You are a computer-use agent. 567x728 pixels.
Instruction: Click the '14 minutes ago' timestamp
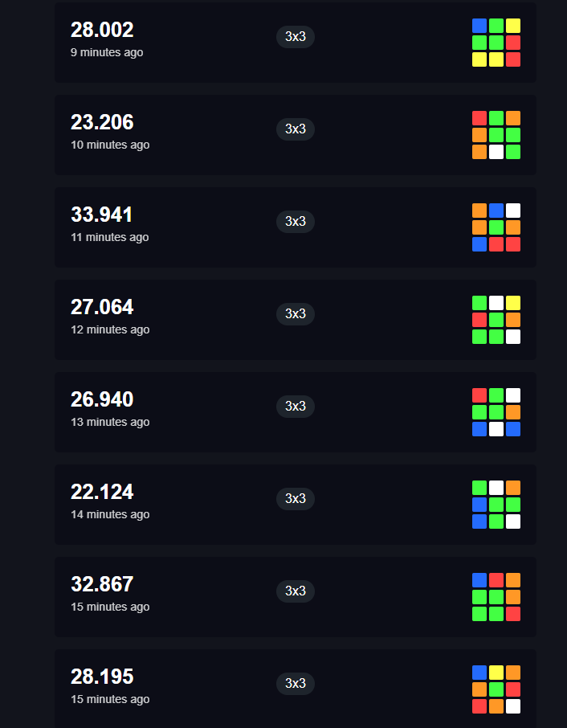click(x=110, y=514)
